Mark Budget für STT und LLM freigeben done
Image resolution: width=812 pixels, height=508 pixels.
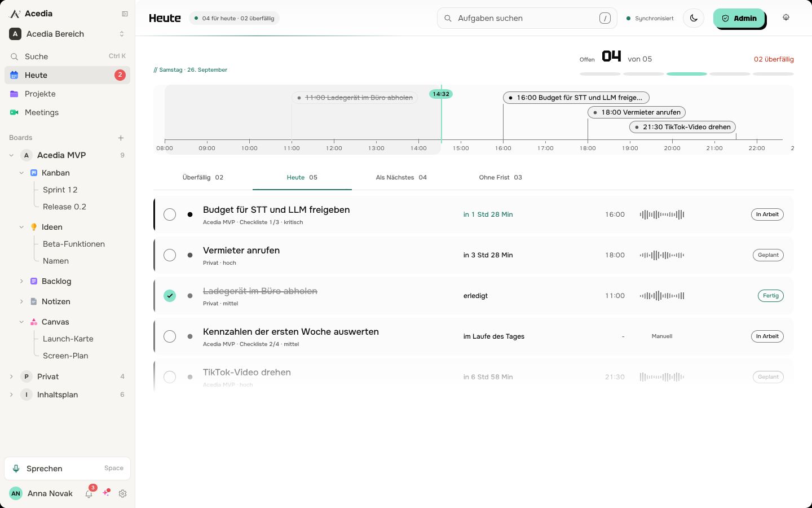[x=170, y=214]
